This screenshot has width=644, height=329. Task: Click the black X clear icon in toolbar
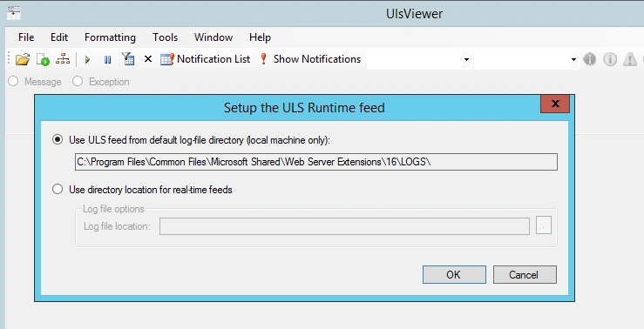(148, 59)
